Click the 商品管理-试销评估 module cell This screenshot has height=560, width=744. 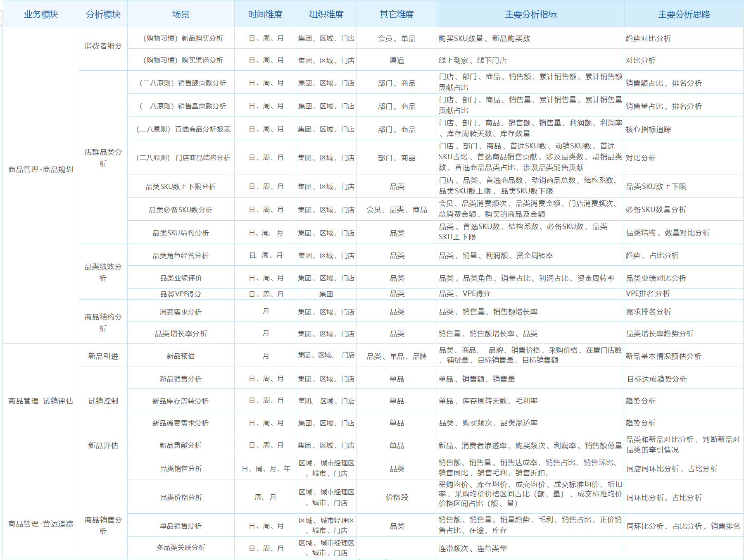[41, 401]
